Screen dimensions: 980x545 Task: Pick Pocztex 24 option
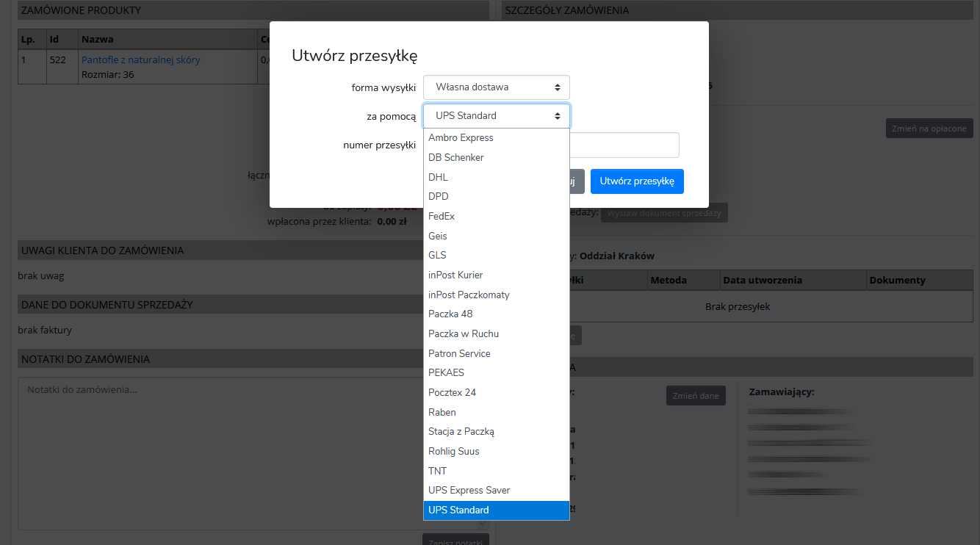496,392
